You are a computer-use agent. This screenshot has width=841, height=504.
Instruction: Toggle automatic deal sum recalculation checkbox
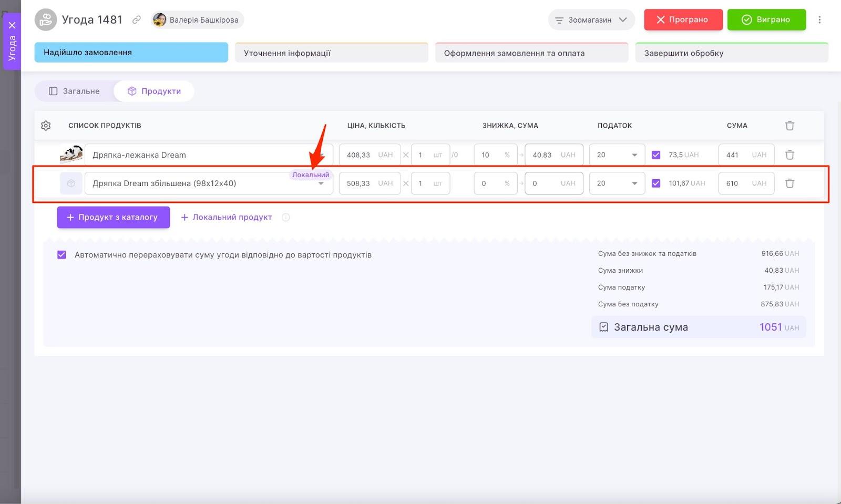click(x=61, y=255)
